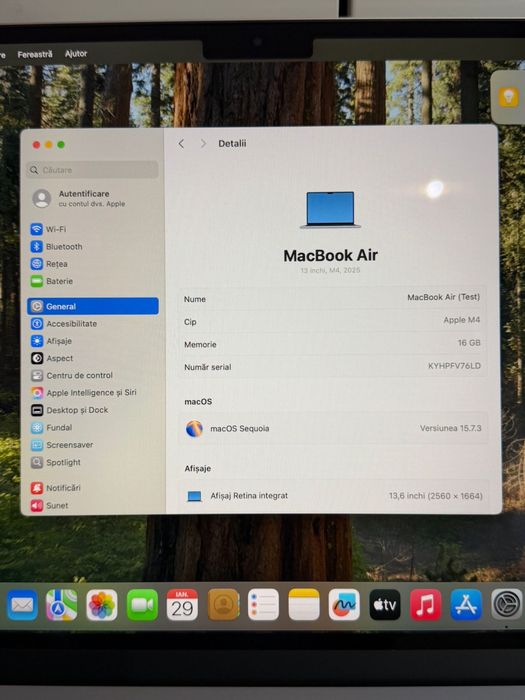Viewport: 525px width, 700px height.
Task: Click the MacBook Air heading
Action: pyautogui.click(x=330, y=255)
